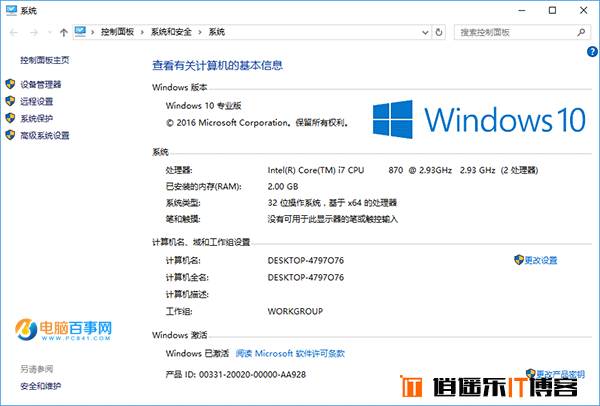Click the search magnifier icon
Image resolution: width=600 pixels, height=406 pixels.
(581, 33)
